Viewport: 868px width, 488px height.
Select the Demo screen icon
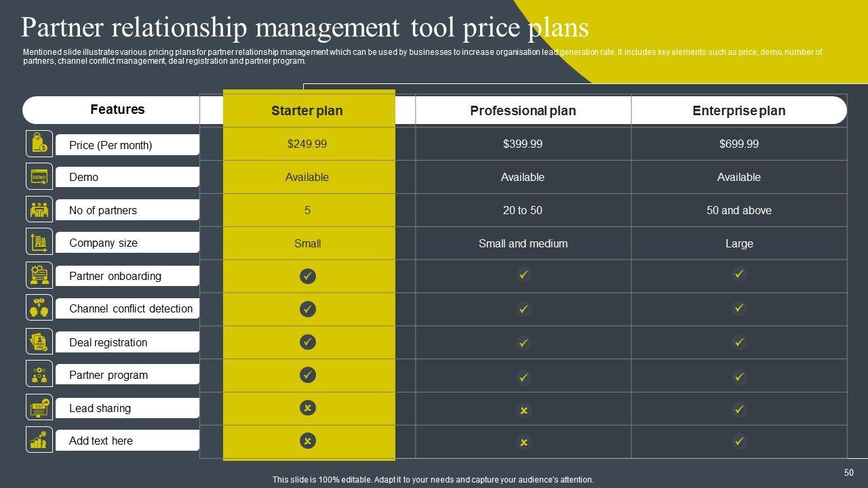39,177
